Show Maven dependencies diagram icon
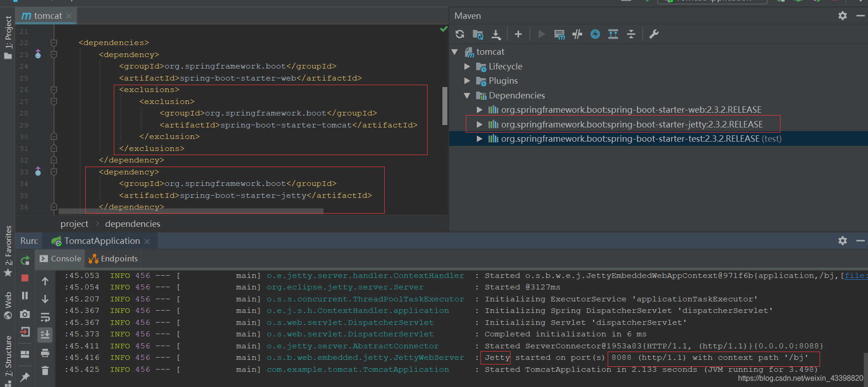 (x=613, y=34)
